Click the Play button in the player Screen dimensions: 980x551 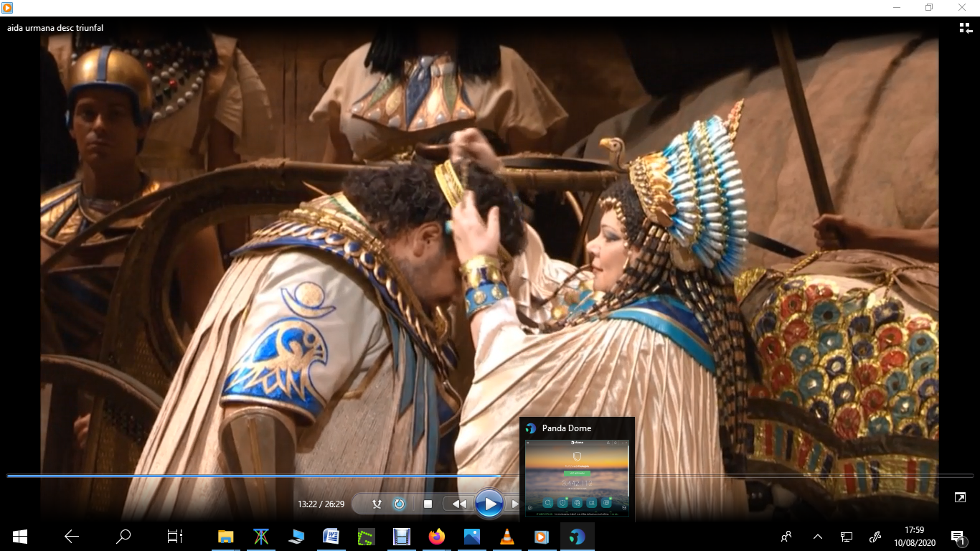pyautogui.click(x=490, y=504)
